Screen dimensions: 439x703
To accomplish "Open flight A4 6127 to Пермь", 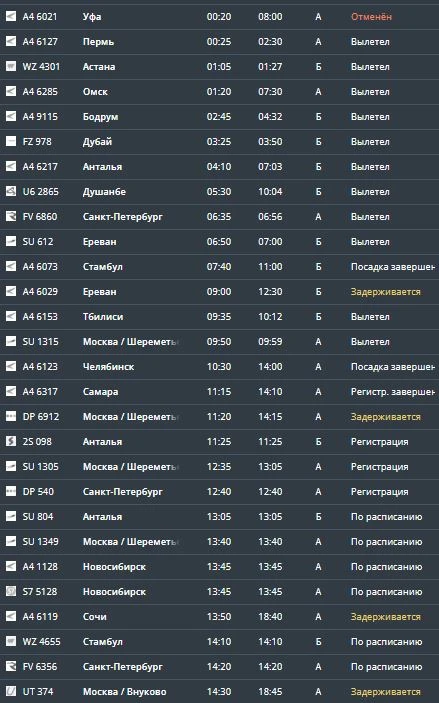I will tap(219, 42).
